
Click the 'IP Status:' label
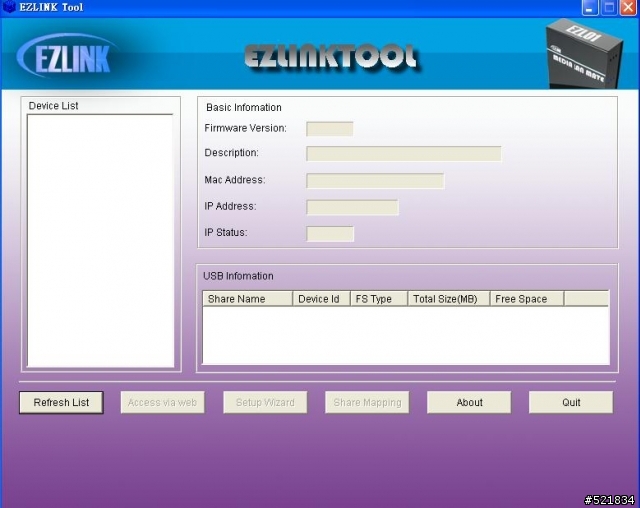point(226,233)
